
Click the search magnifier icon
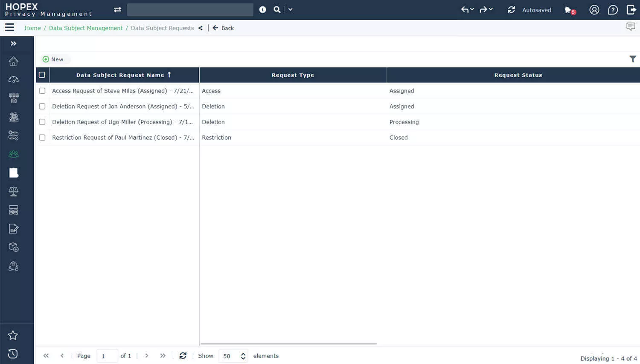tap(277, 9)
